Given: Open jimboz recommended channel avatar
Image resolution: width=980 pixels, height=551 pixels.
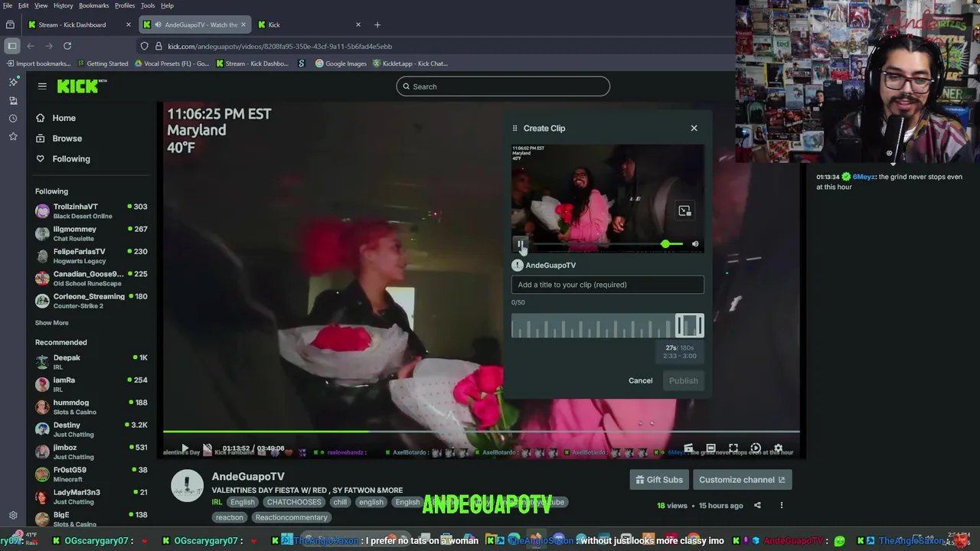Looking at the screenshot, I should pos(42,452).
